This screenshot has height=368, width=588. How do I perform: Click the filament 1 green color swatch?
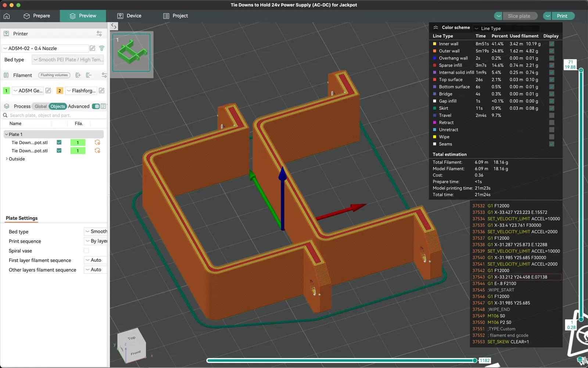point(6,91)
